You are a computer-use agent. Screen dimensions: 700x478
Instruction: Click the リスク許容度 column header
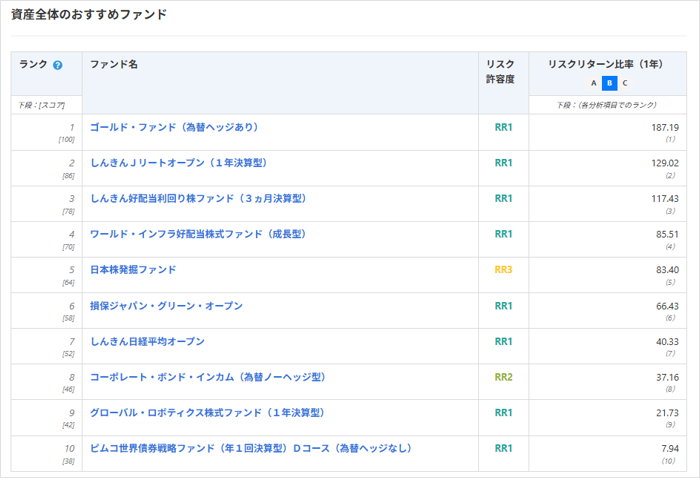[500, 71]
